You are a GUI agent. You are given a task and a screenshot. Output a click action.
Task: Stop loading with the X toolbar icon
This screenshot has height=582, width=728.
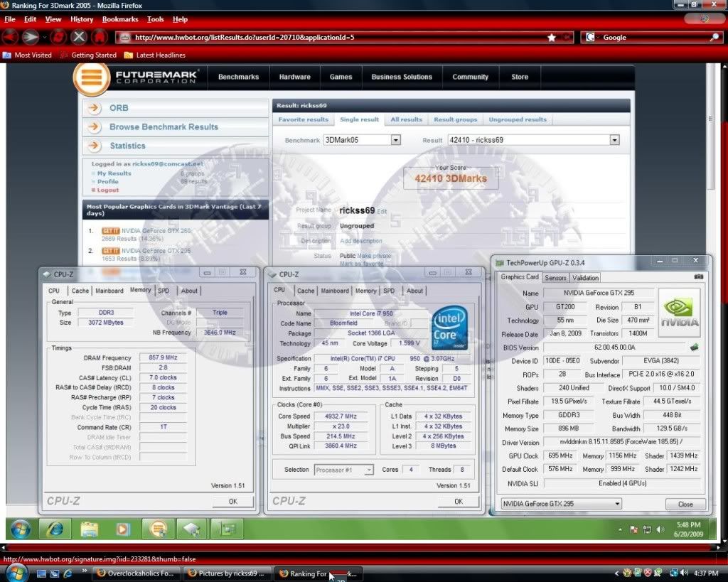click(79, 37)
